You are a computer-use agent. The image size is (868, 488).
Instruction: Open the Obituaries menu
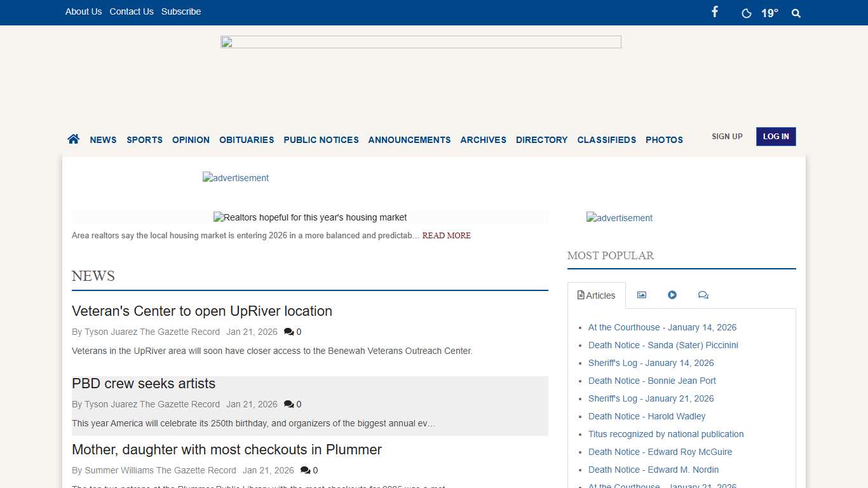pos(247,140)
